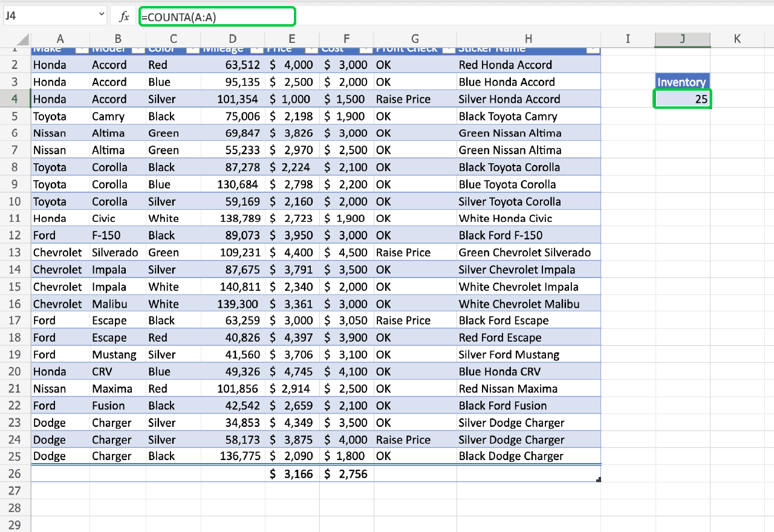The width and height of the screenshot is (774, 532).
Task: Select the mileage cell 130,684
Action: [233, 184]
